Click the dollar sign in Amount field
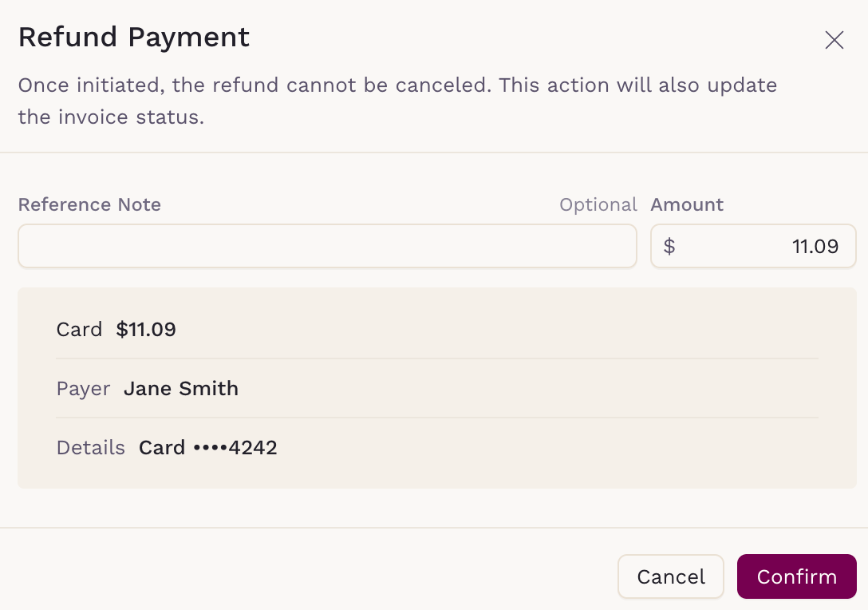The image size is (868, 610). 669,246
